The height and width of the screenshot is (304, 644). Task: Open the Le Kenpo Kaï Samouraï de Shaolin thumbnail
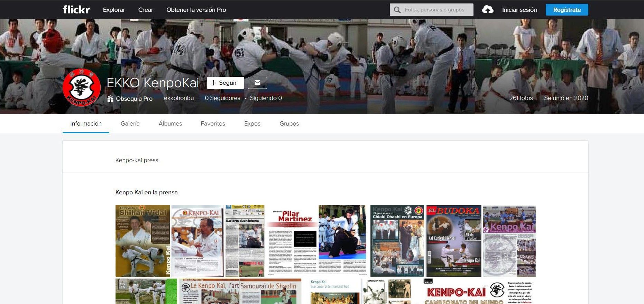click(240, 291)
